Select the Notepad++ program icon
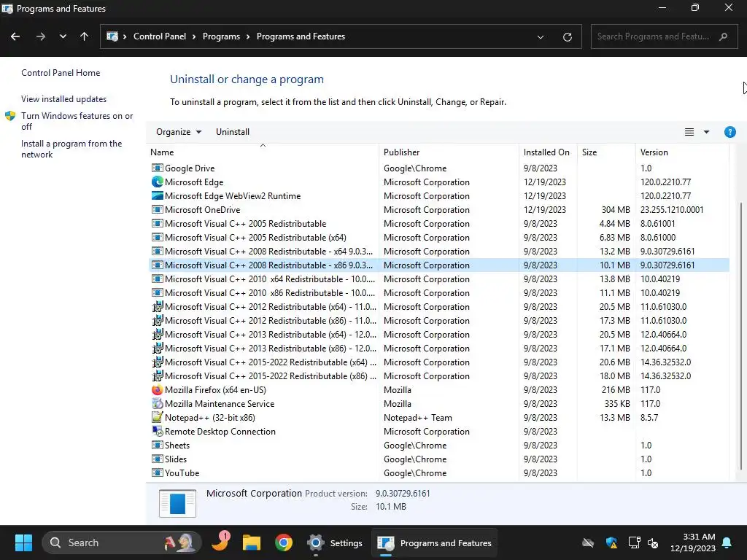The height and width of the screenshot is (560, 747). pyautogui.click(x=158, y=417)
